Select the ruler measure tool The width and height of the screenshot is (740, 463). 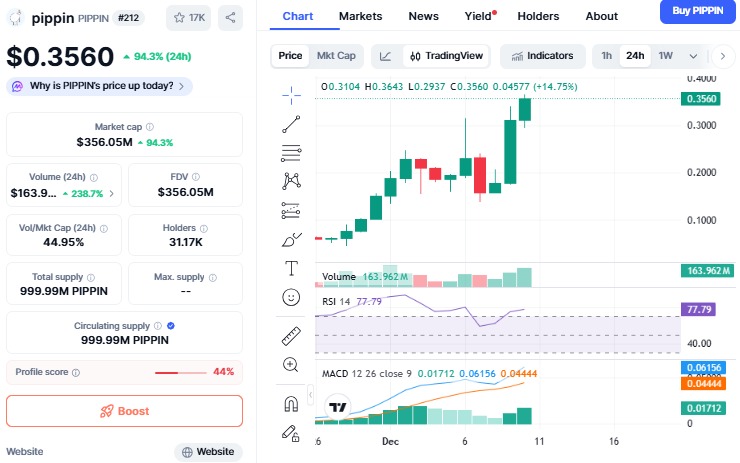tap(291, 336)
